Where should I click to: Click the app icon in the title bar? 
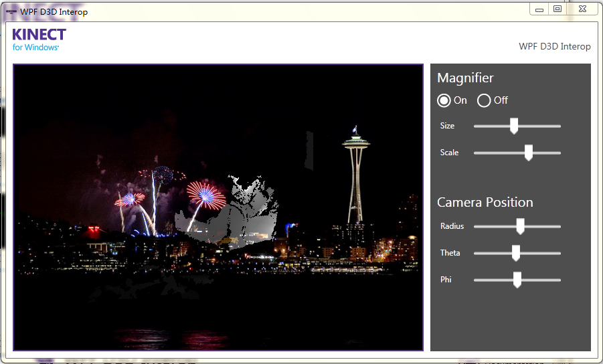click(x=11, y=11)
